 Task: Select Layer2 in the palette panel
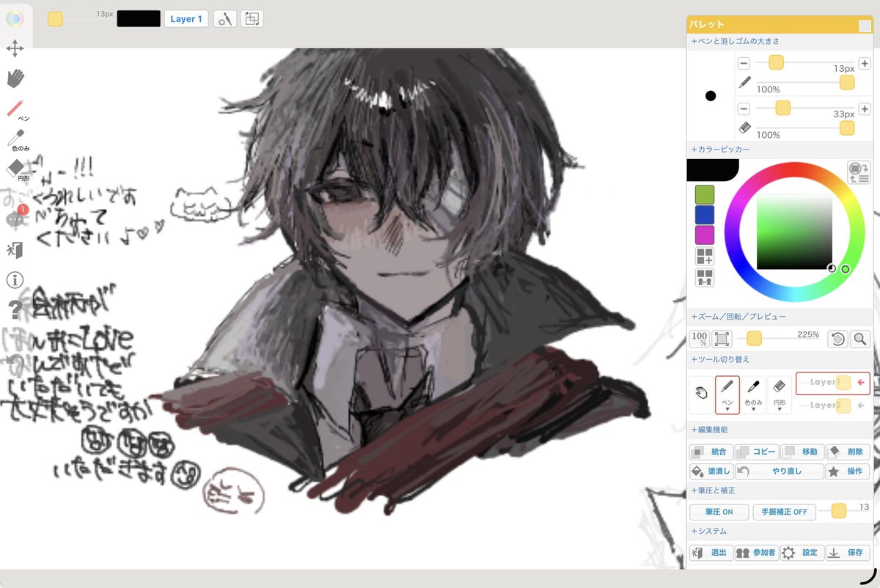pos(832,405)
